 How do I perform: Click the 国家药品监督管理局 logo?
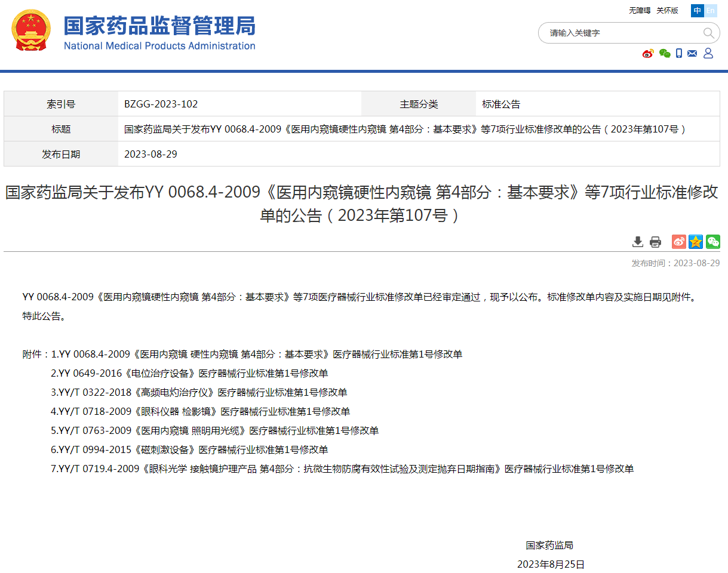tap(133, 31)
